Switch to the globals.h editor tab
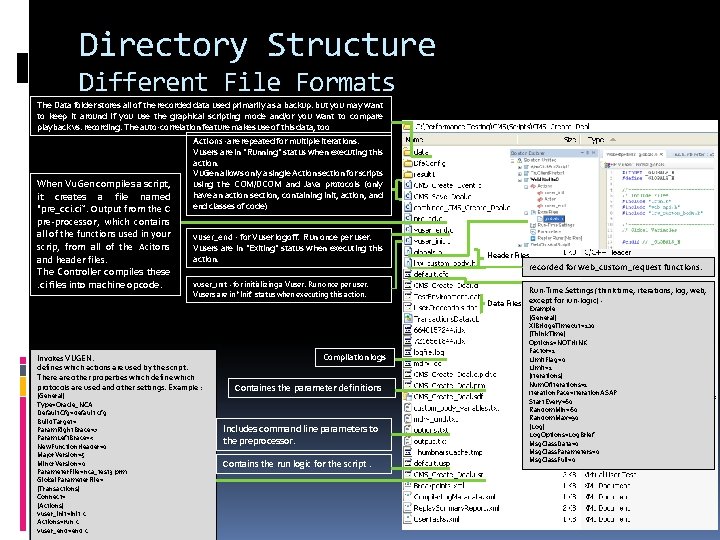The image size is (720, 540). 634,154
